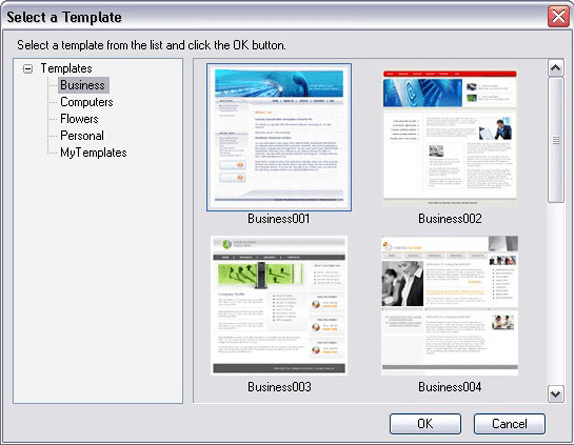Image resolution: width=574 pixels, height=445 pixels.
Task: Select the Flowers category
Action: pyautogui.click(x=79, y=119)
